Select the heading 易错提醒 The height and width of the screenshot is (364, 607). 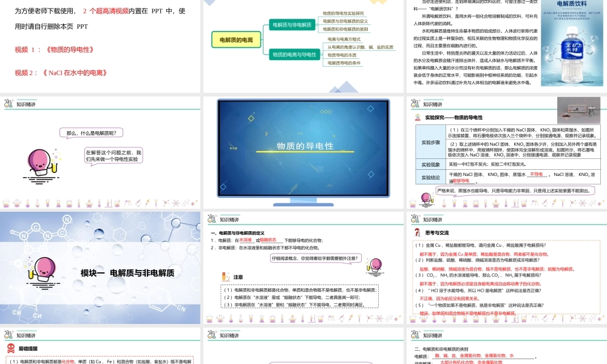point(28,348)
